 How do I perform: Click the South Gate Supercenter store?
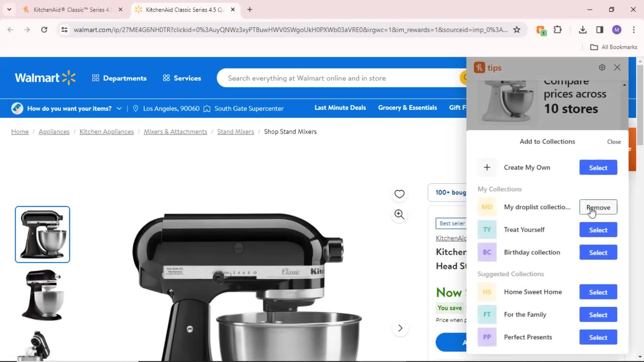pos(244,109)
